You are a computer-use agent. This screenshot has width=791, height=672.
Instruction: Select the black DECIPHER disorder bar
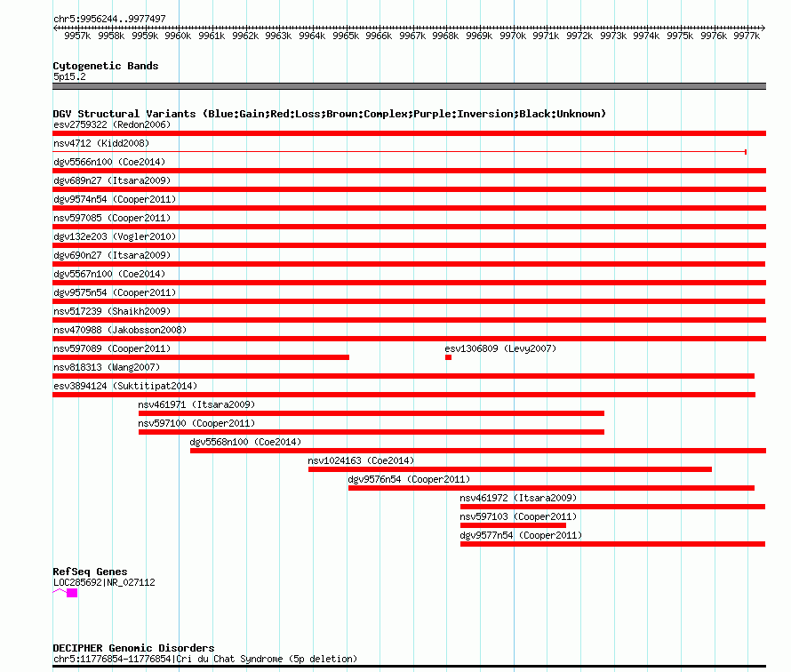pyautogui.click(x=409, y=667)
